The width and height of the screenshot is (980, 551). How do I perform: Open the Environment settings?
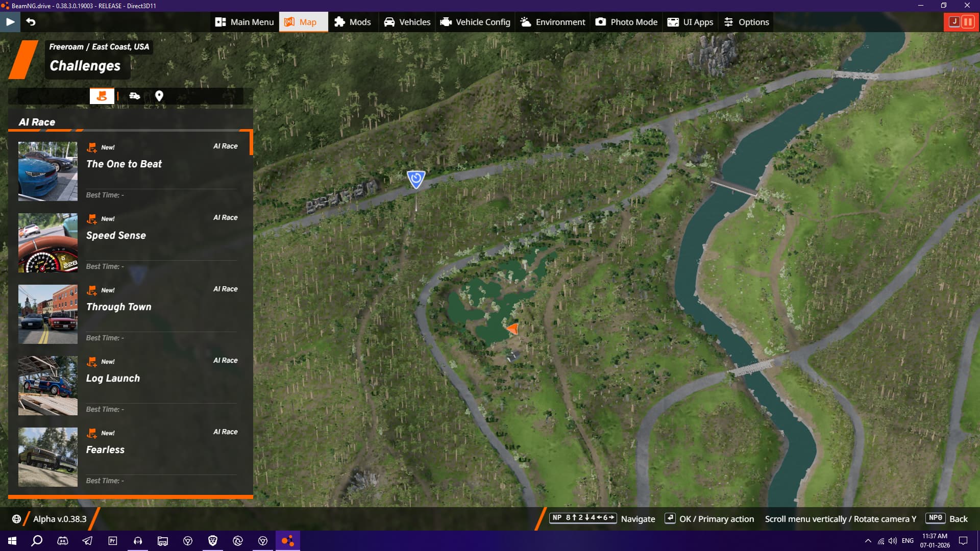pos(553,22)
